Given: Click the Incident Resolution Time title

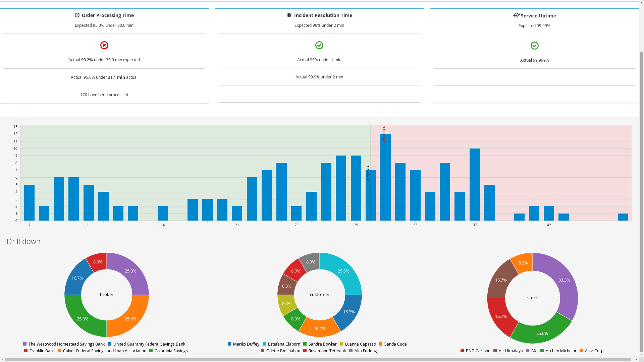Looking at the screenshot, I should pos(323,15).
